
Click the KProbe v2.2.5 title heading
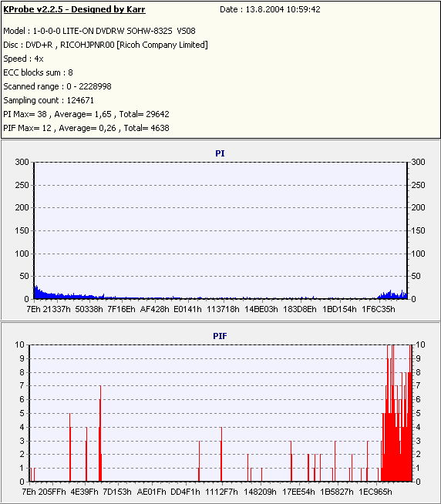coord(74,10)
